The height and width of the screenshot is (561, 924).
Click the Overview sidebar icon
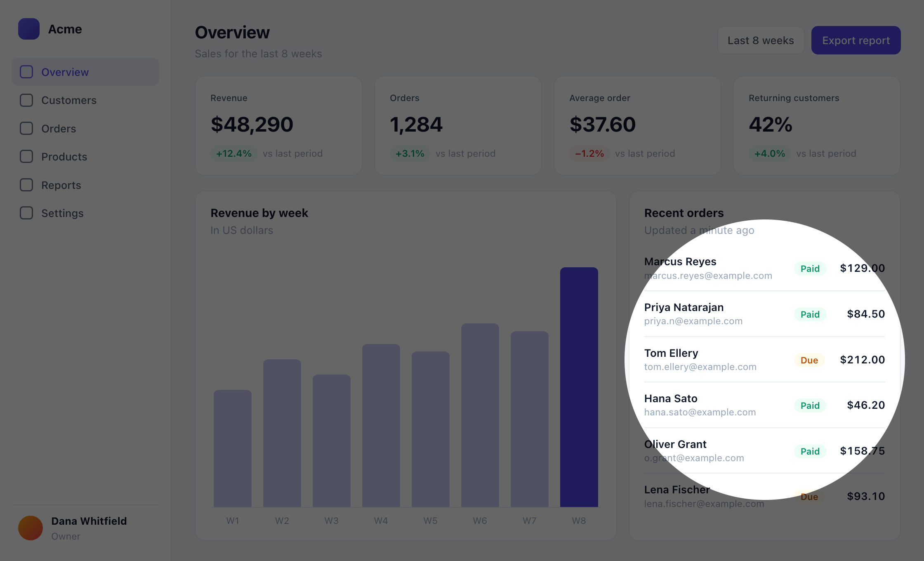[26, 72]
